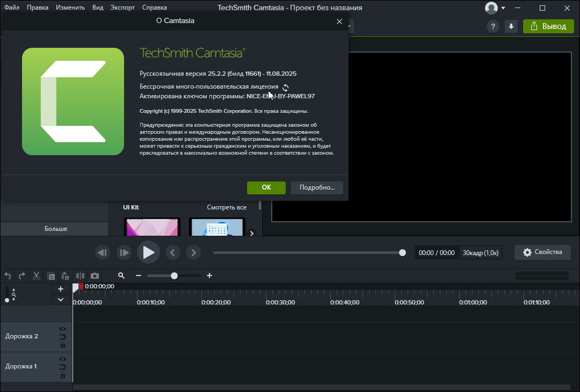Open the Экспорт menu

point(122,8)
